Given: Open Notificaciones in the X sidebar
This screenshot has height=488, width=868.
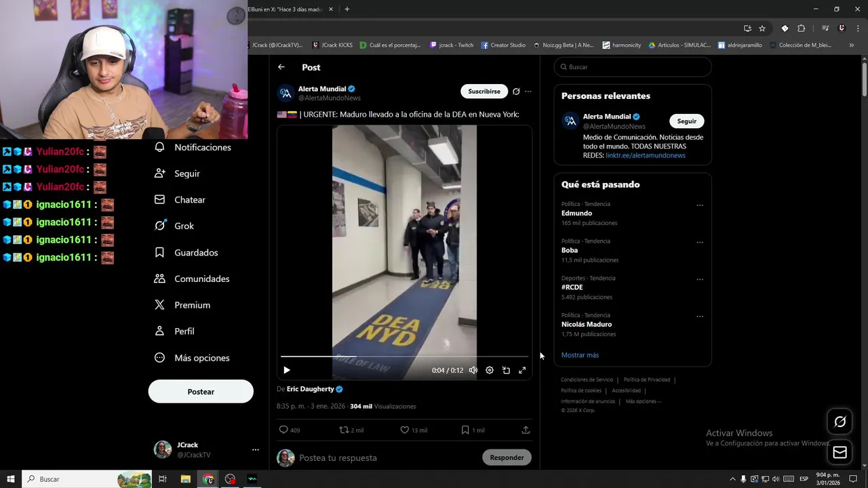Looking at the screenshot, I should click(x=193, y=147).
